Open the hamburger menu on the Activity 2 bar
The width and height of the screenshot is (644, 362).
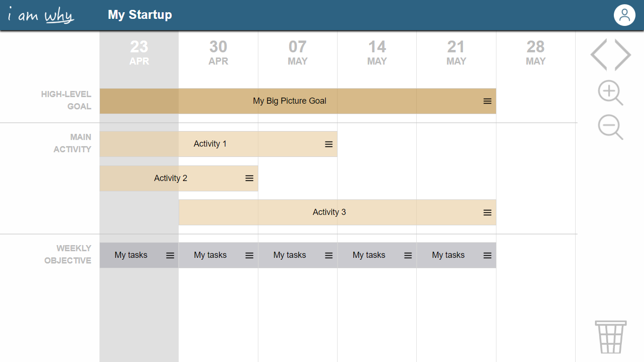coord(249,178)
